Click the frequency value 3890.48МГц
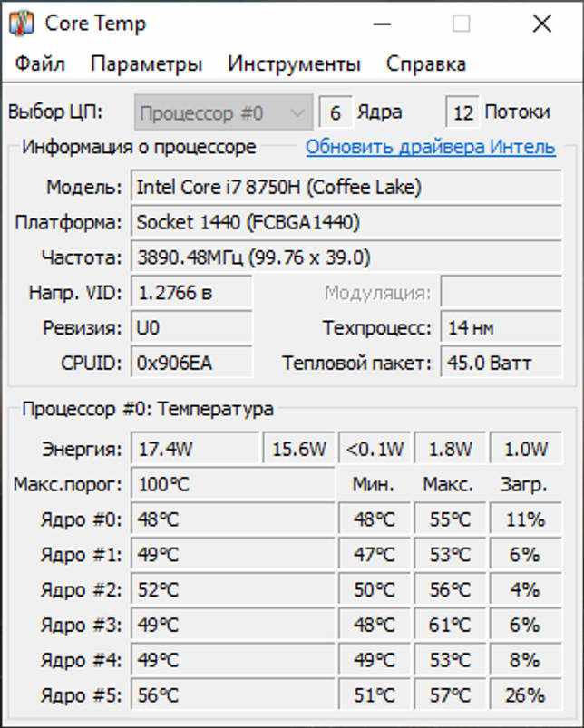The width and height of the screenshot is (584, 728). [x=346, y=257]
